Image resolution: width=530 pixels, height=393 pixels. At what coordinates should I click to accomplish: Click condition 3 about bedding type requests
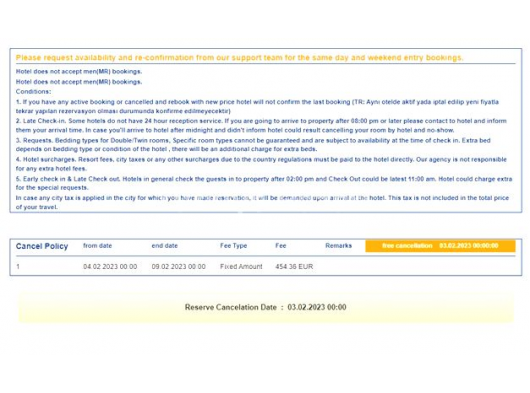point(253,145)
